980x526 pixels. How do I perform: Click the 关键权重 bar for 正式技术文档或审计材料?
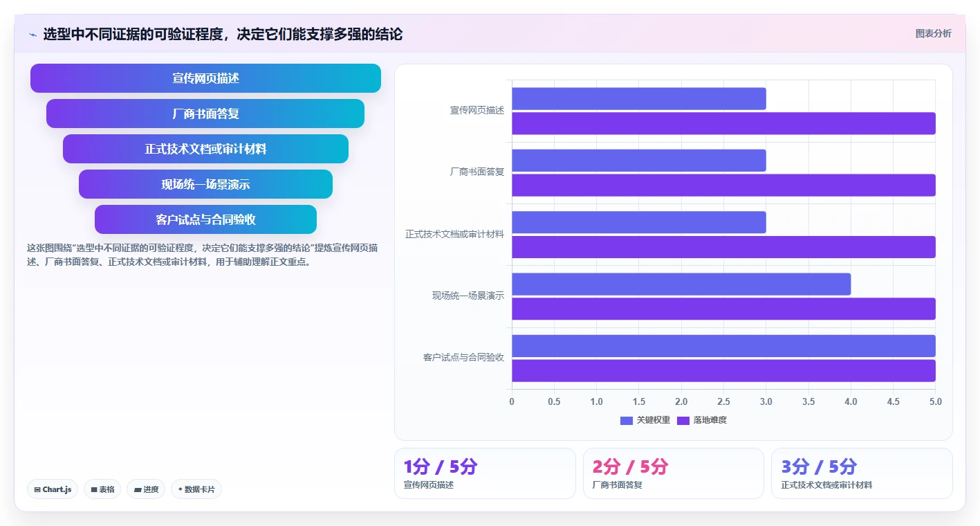point(638,222)
